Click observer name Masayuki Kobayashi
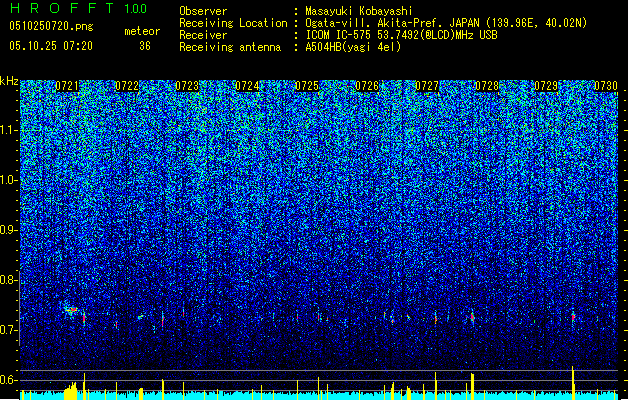The height and width of the screenshot is (400, 629). pyautogui.click(x=359, y=11)
